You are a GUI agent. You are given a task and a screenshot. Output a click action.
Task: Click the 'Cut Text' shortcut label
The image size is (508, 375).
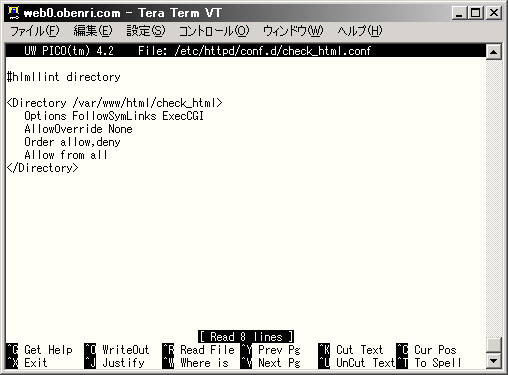pos(360,350)
